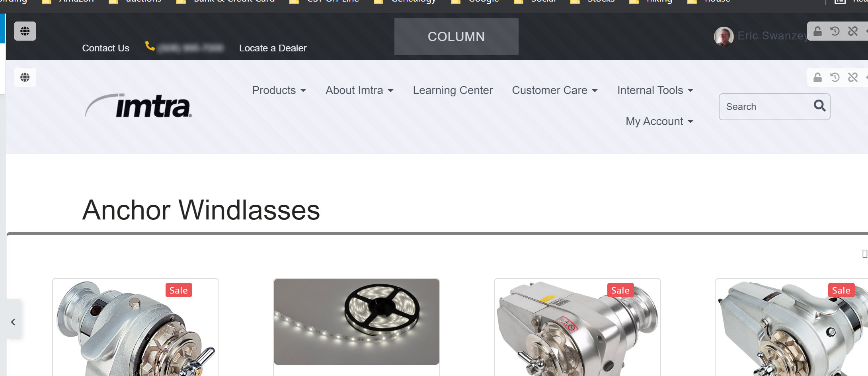Click the previous arrow on product carousel
This screenshot has height=376, width=868.
[x=13, y=322]
